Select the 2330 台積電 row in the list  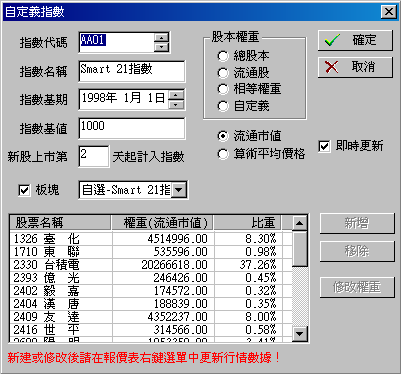[x=151, y=265]
